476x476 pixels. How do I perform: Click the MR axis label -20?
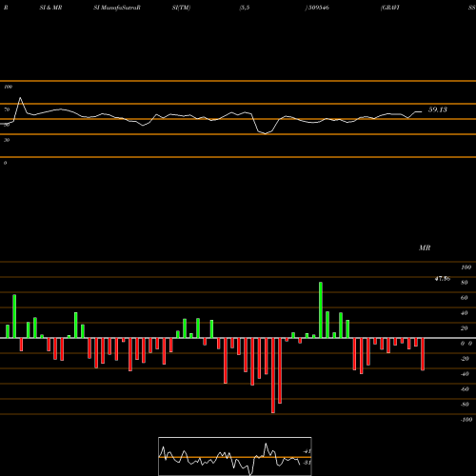tap(465, 359)
